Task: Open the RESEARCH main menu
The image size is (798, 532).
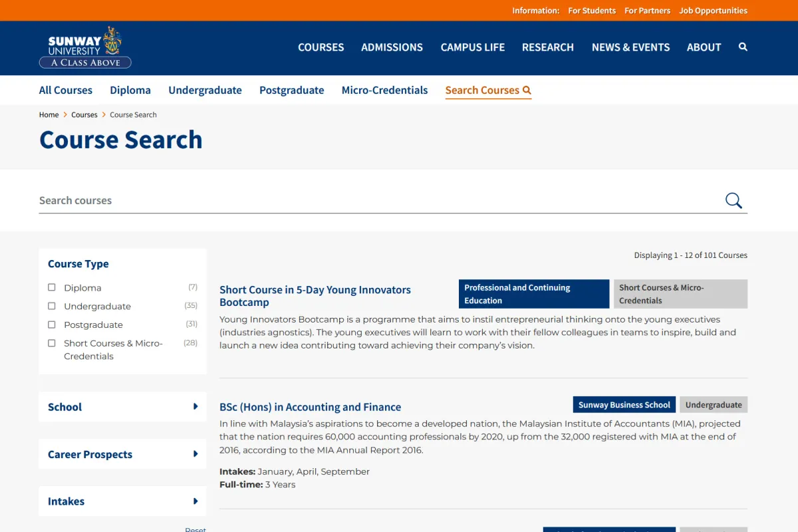Action: (x=548, y=47)
